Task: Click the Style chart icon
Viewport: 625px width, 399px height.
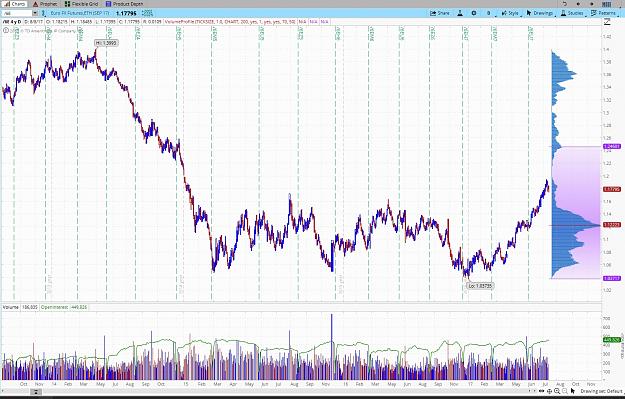Action: [x=504, y=13]
